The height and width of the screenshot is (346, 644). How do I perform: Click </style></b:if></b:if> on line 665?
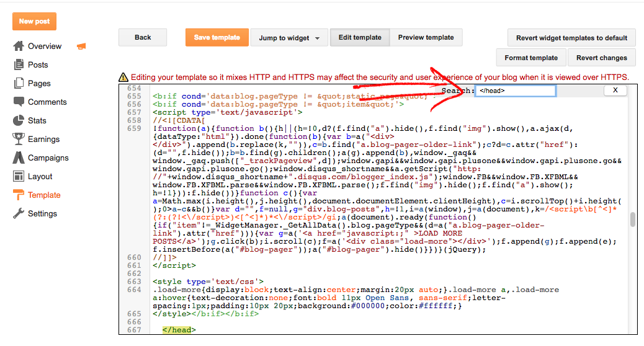pos(205,314)
